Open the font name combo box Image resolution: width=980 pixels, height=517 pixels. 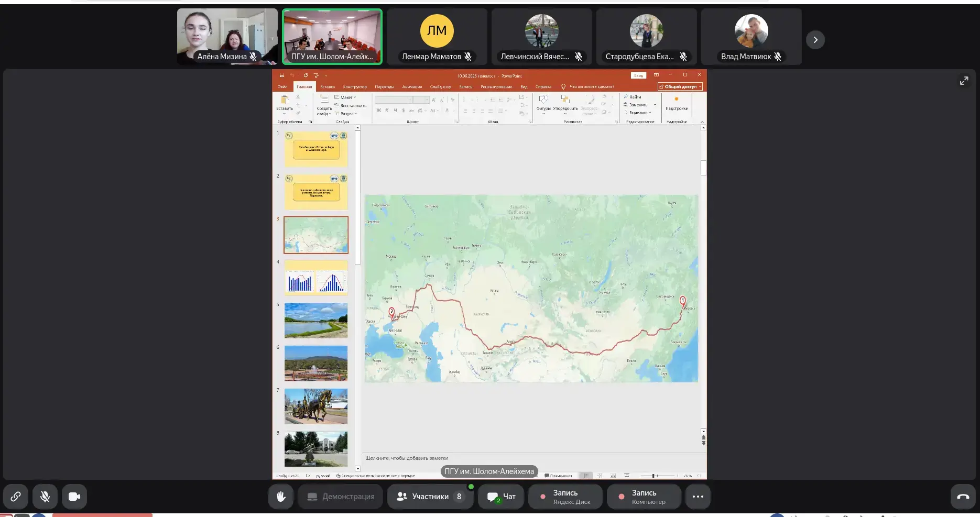tap(394, 100)
